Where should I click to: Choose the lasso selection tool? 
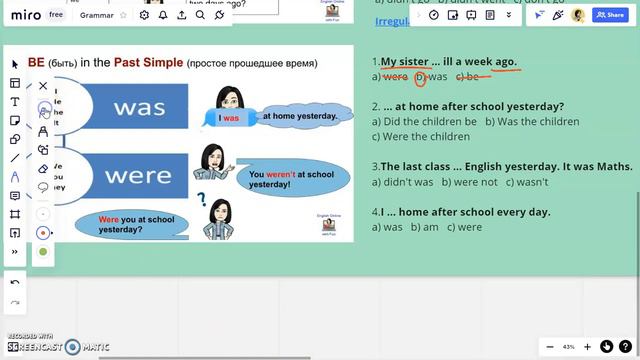click(43, 187)
